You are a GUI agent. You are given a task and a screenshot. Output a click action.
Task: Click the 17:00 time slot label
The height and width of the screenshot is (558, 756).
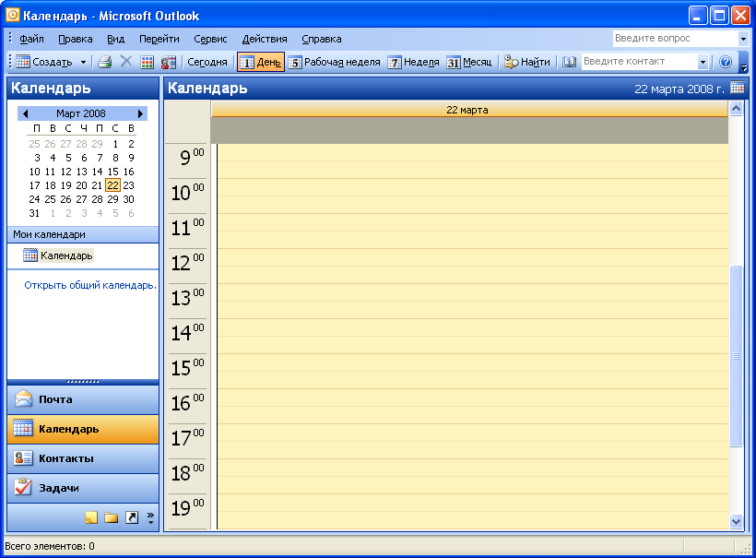[188, 438]
